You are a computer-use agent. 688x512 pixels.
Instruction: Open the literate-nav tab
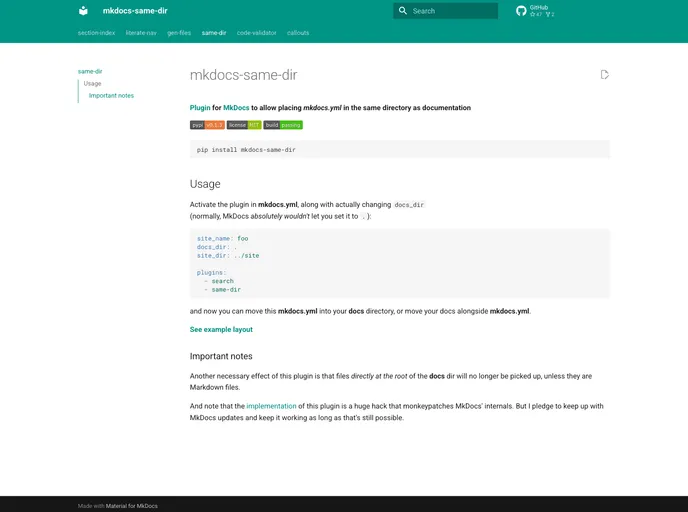(141, 33)
